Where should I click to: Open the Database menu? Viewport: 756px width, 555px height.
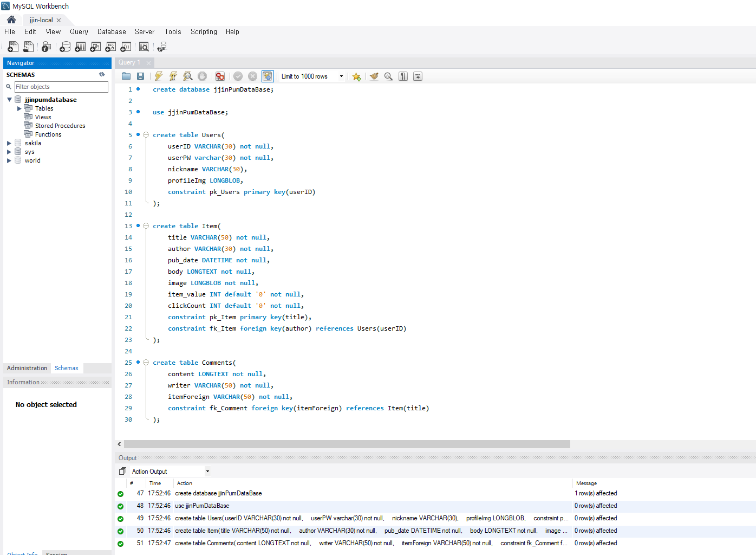pos(112,32)
